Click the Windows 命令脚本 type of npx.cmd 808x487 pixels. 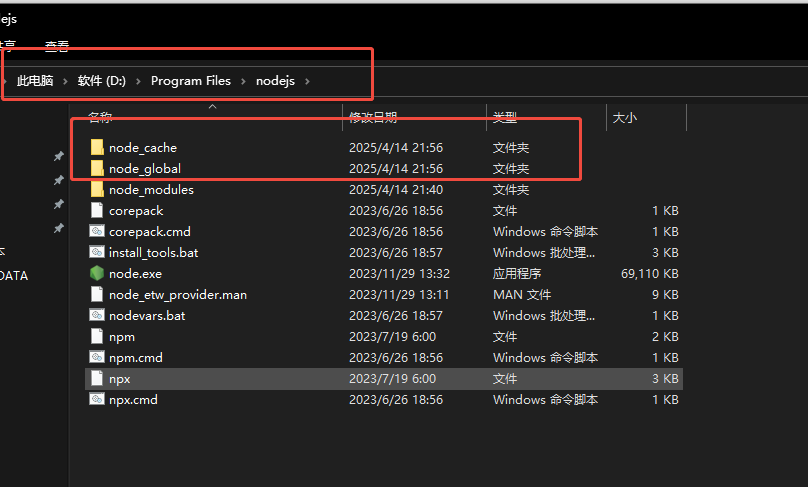[x=545, y=400]
